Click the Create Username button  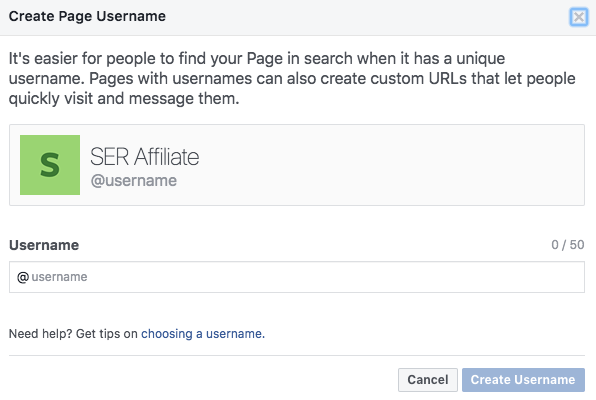(523, 379)
